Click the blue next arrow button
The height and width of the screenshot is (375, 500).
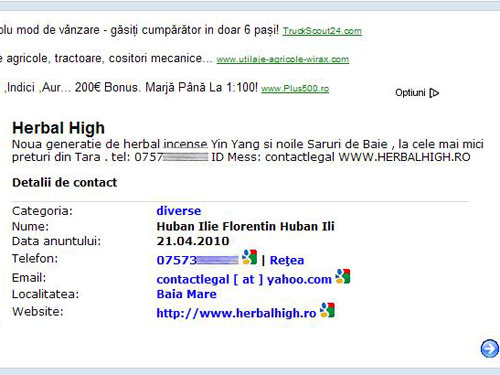490,349
